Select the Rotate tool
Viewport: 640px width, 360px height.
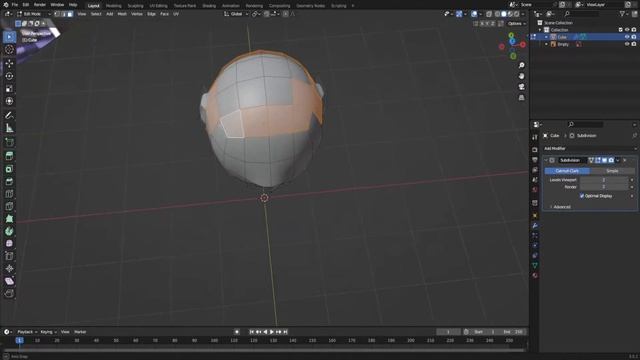(x=9, y=76)
